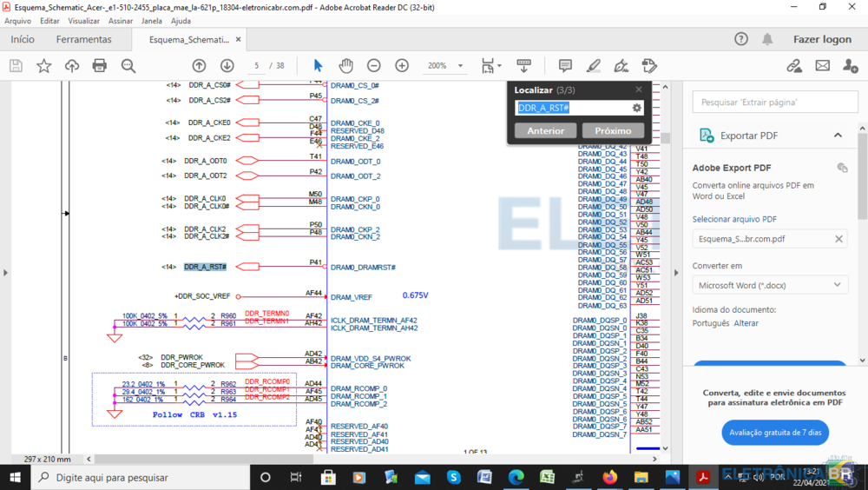Open Editar menu
The width and height of the screenshot is (868, 490).
pos(49,21)
